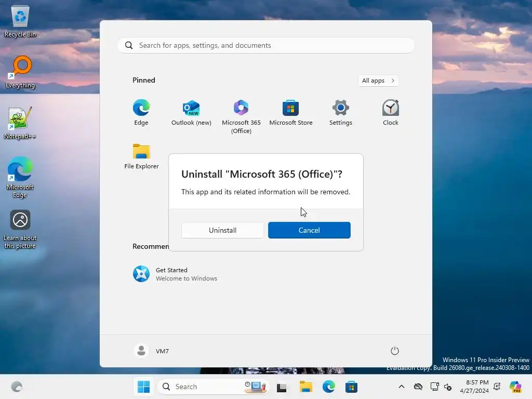Click the taskbar Start button

tap(143, 387)
